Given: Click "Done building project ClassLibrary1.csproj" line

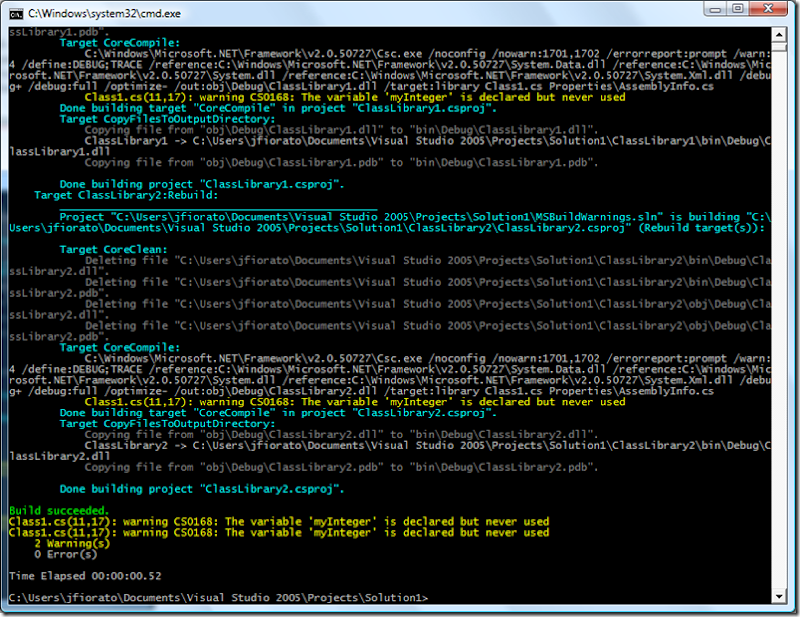Looking at the screenshot, I should (x=201, y=184).
